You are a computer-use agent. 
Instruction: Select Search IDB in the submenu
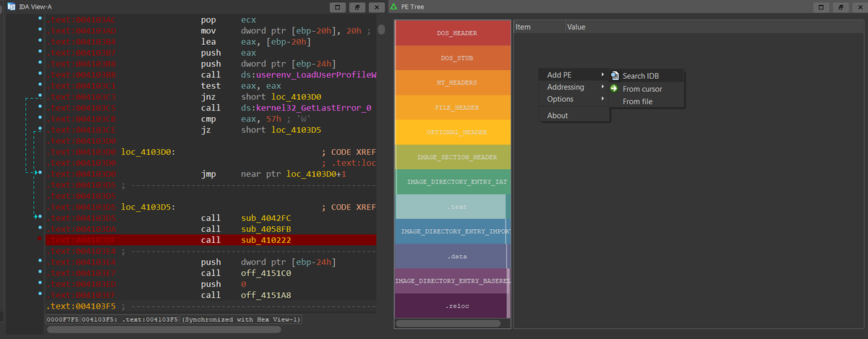(x=647, y=76)
